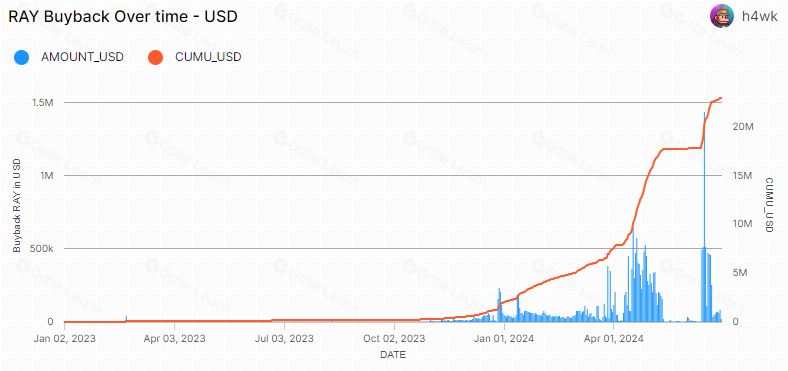788x371 pixels.
Task: Select the Oct 02, 2023 date tick
Action: coord(393,338)
